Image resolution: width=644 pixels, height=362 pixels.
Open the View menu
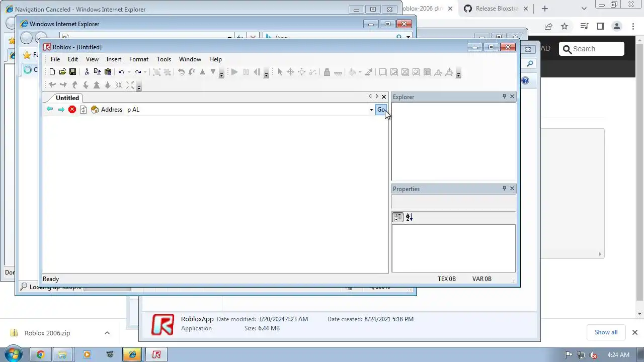pyautogui.click(x=92, y=59)
